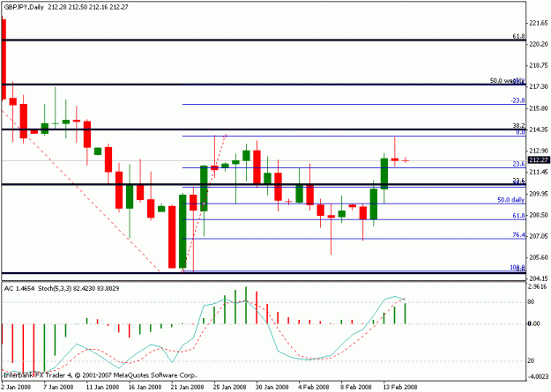This screenshot has height=392, width=551.
Task: Click the 204.15 price axis label
Action: 538,278
